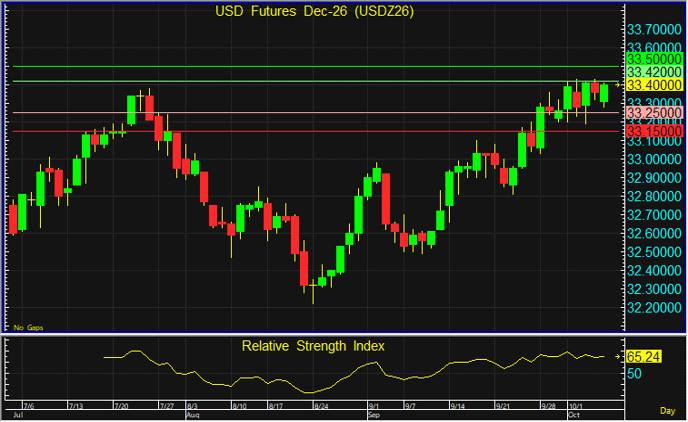This screenshot has width=688, height=422.
Task: Click the RSI axis value 50
Action: click(x=634, y=374)
